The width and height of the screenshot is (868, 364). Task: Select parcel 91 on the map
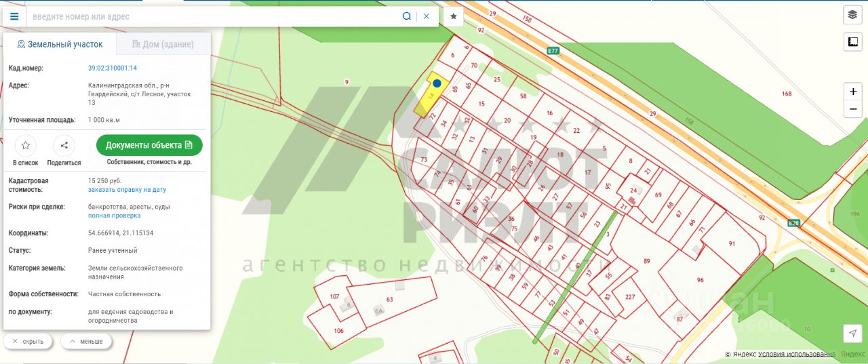[732, 243]
